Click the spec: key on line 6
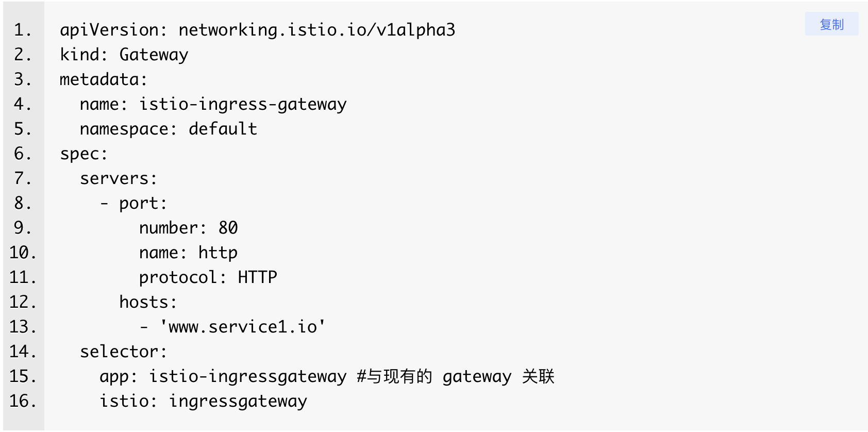This screenshot has height=432, width=868. 84,154
